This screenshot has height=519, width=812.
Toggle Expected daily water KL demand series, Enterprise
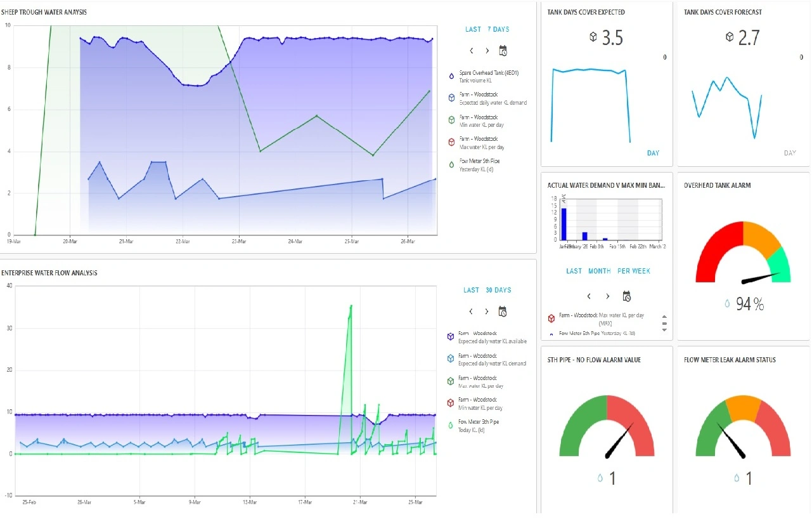[492, 359]
